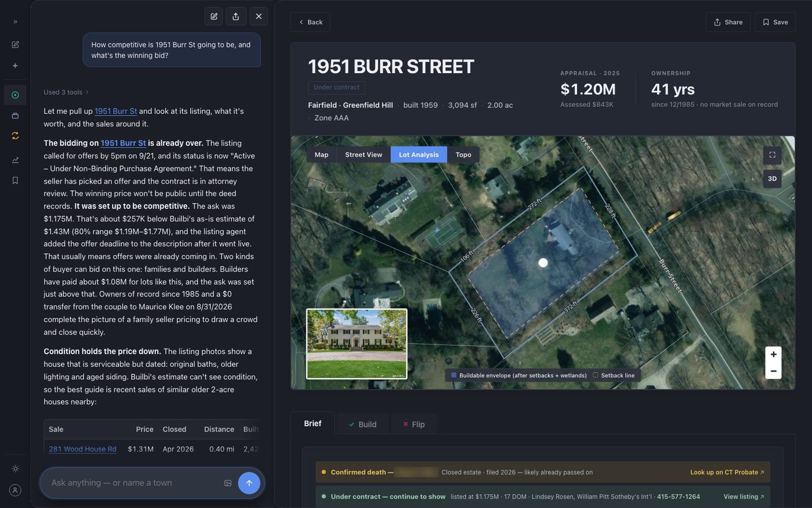This screenshot has height=508, width=812.
Task: Open the briefcase icon in left sidebar
Action: (x=15, y=116)
